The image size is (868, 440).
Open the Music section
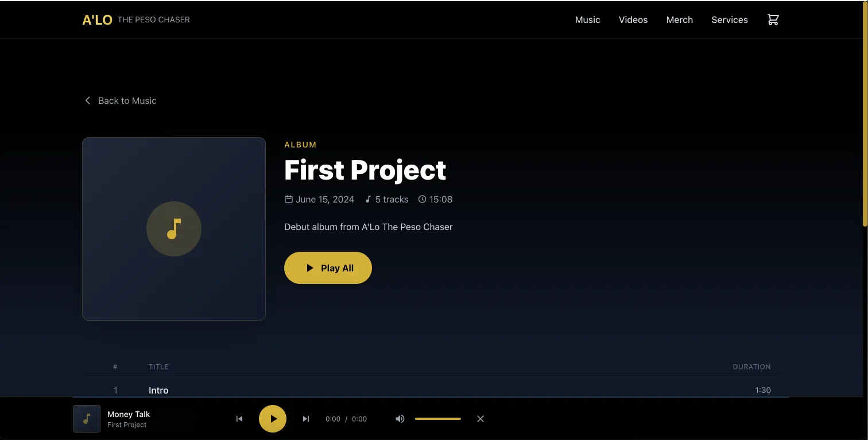click(587, 20)
